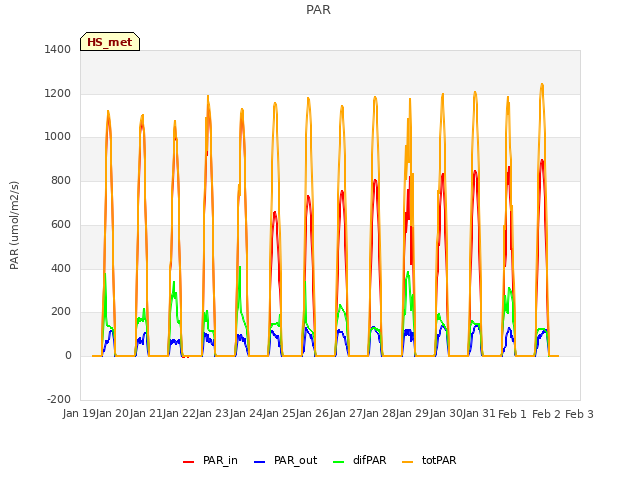Click the highest totPAR peak near Feb 2

542,84
